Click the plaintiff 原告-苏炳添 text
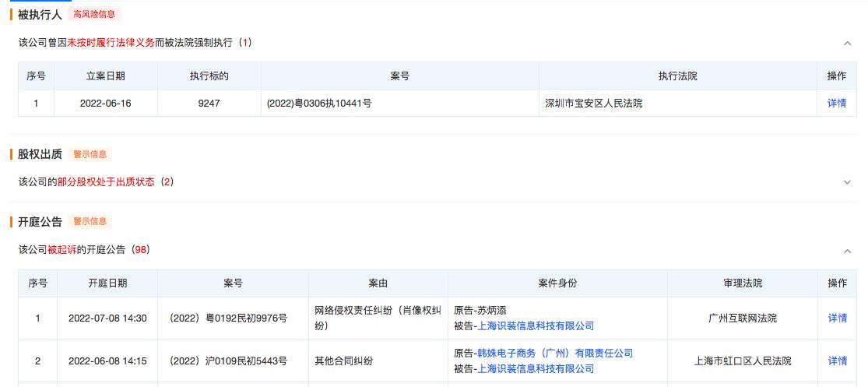Viewport: 868px width, 387px height. [x=480, y=311]
